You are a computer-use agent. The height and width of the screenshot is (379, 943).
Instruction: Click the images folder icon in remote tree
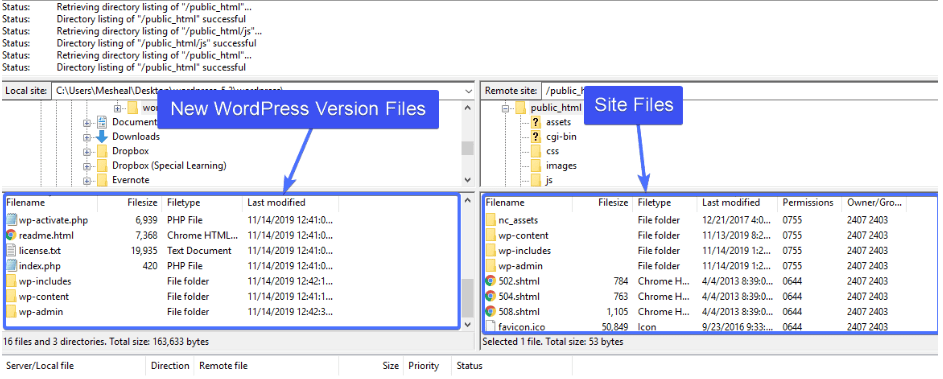[x=536, y=165]
